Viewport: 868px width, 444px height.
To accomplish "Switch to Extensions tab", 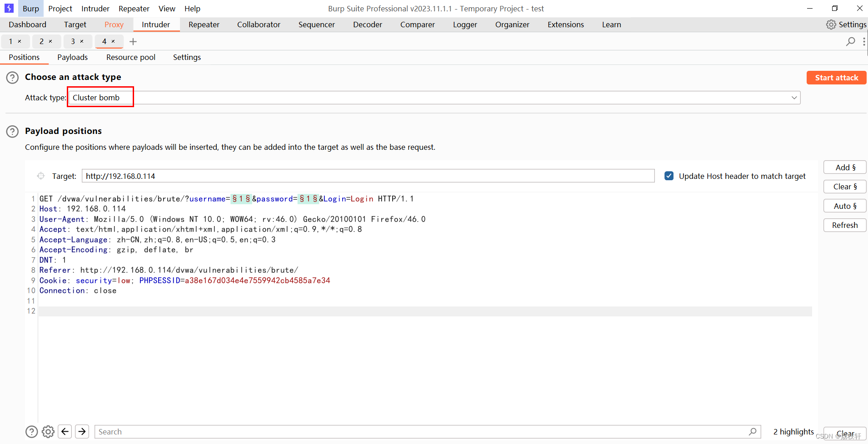I will (x=566, y=25).
